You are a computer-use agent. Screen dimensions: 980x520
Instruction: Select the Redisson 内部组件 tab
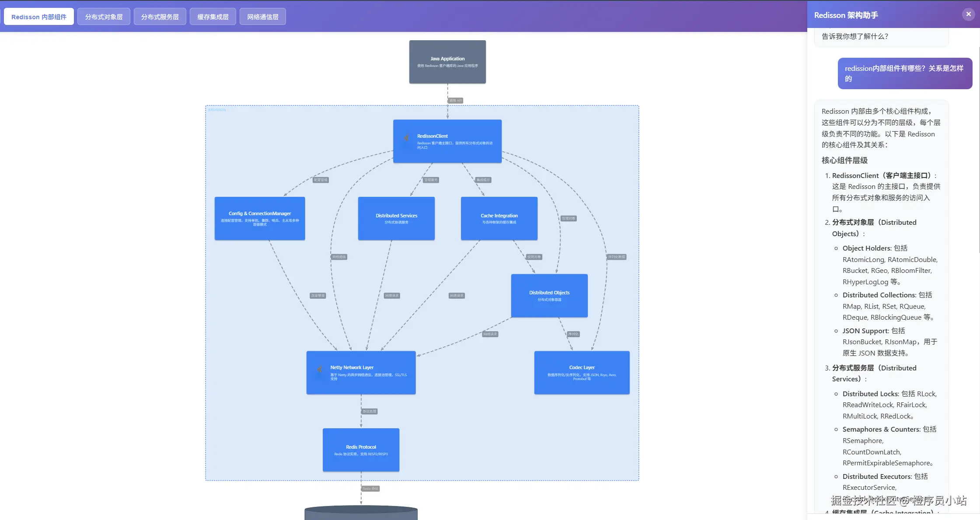(x=39, y=17)
